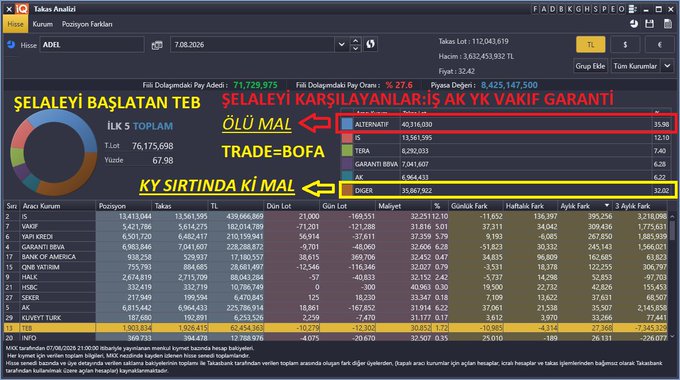Open the date dropdown for 7.08.2026
This screenshot has width=680, height=380.
pyautogui.click(x=341, y=45)
